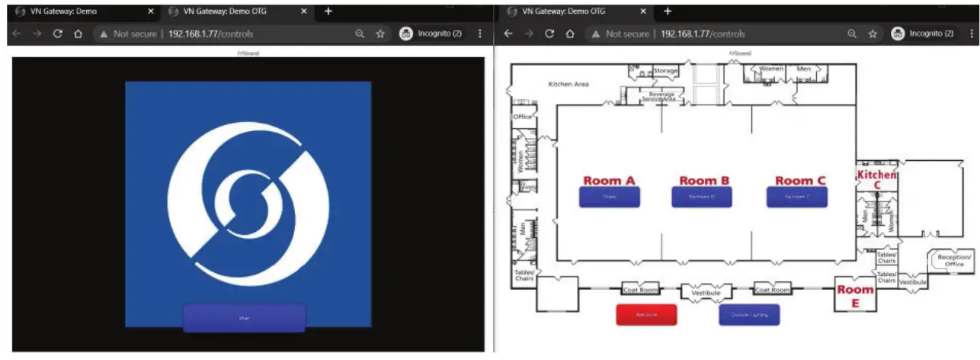Close the VN Gateway: Demo tab in the left window

point(150,11)
